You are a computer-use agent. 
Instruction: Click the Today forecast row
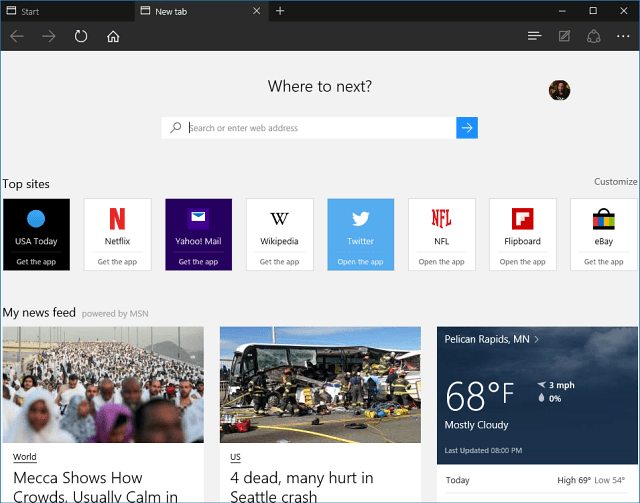pyautogui.click(x=537, y=480)
